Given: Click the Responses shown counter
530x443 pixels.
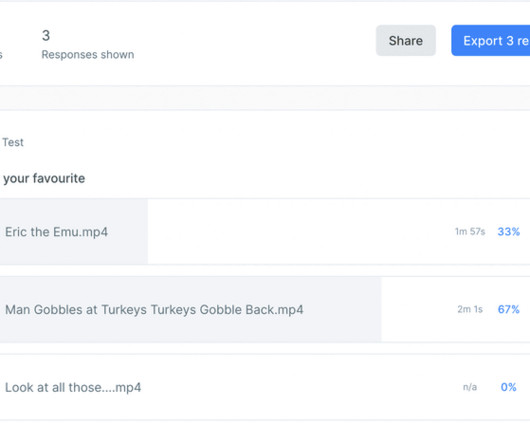Looking at the screenshot, I should click(88, 55).
